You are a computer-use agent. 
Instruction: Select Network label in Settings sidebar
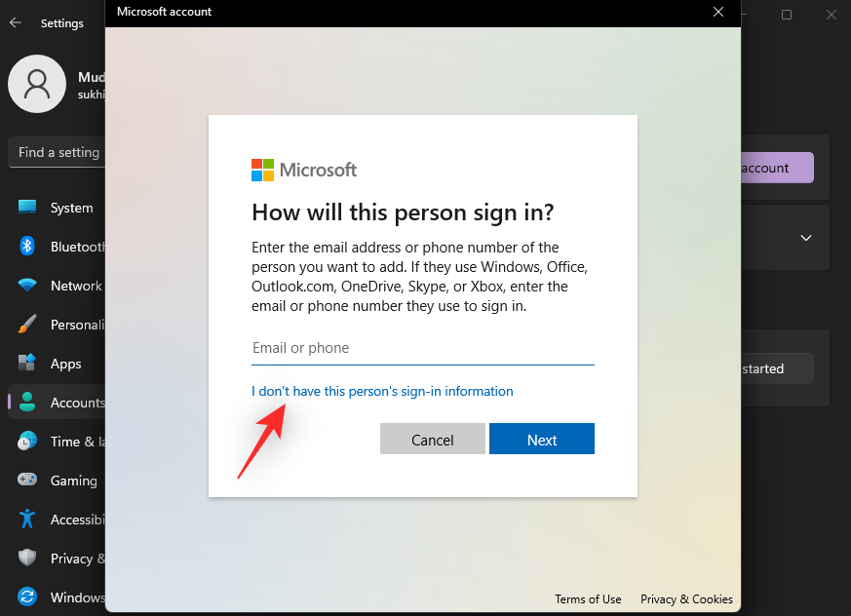coord(76,286)
